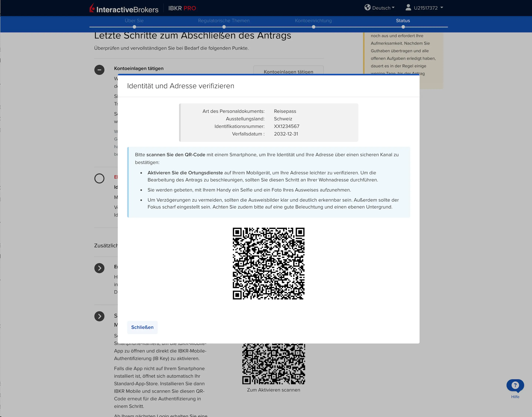Expand the mobile authentication chevron section
Image resolution: width=532 pixels, height=417 pixels.
point(99,316)
